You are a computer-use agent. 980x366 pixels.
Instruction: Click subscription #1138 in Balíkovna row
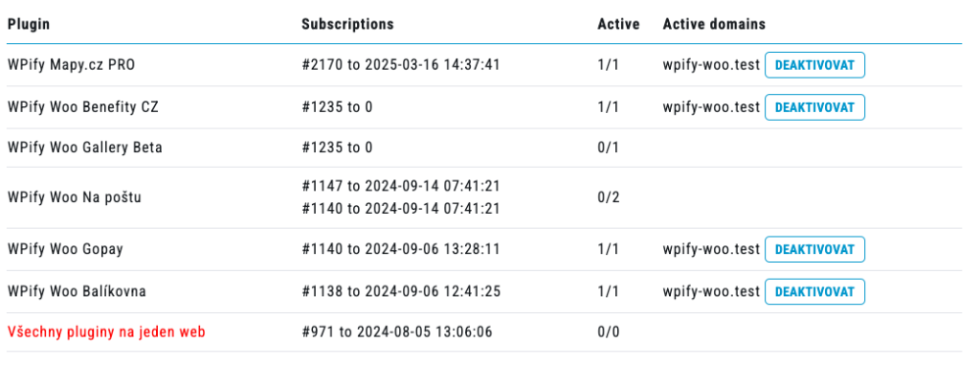point(401,291)
